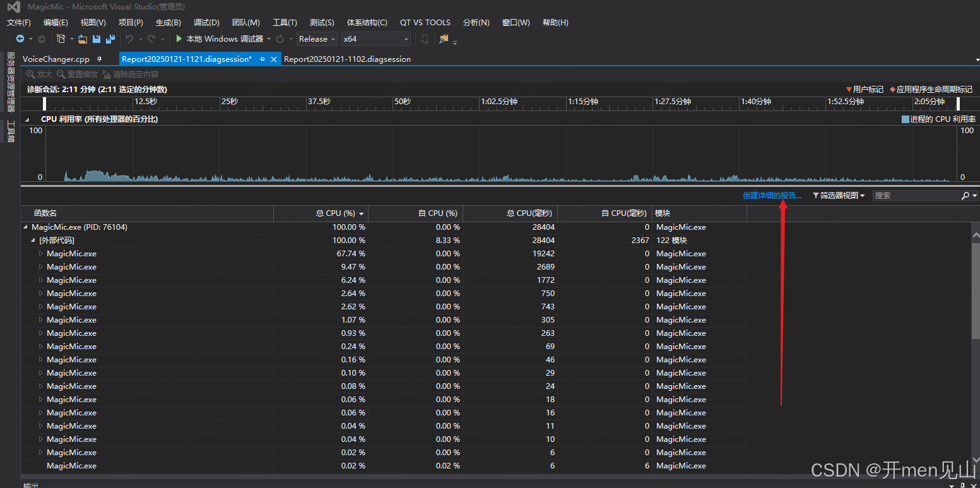Screen dimensions: 980x488
Task: Click the circular restart icon after the debugger
Action: click(280, 39)
